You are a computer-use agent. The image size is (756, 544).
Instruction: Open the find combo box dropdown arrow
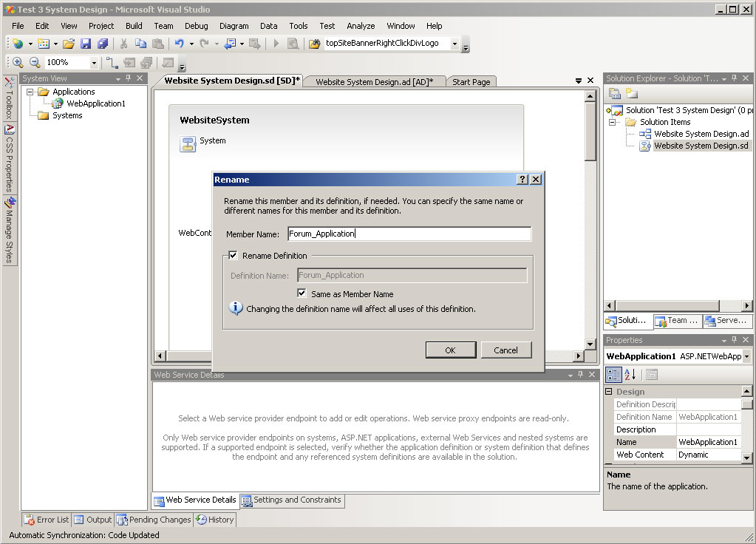(x=454, y=44)
